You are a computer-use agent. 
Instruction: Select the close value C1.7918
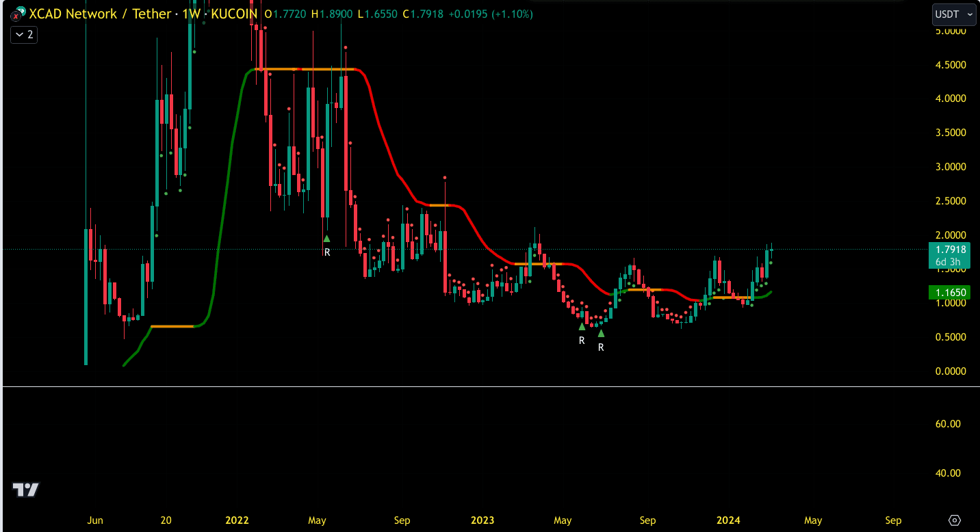tap(422, 14)
